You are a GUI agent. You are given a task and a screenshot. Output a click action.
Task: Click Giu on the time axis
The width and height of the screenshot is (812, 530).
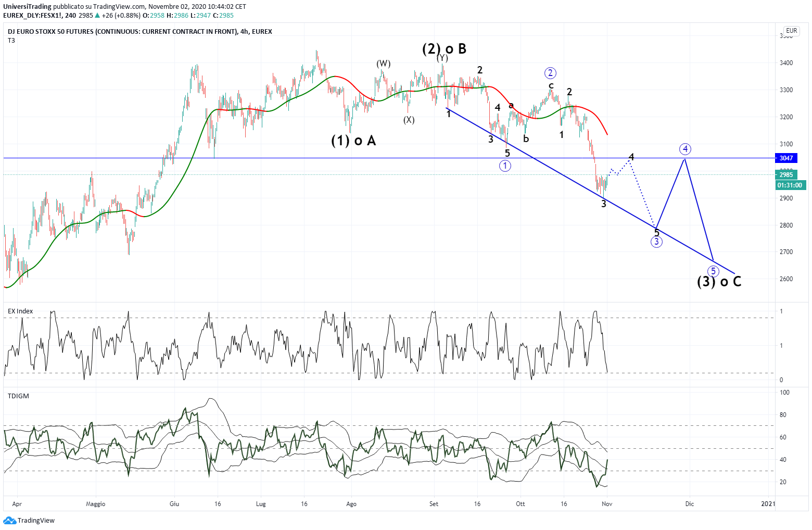pyautogui.click(x=174, y=504)
